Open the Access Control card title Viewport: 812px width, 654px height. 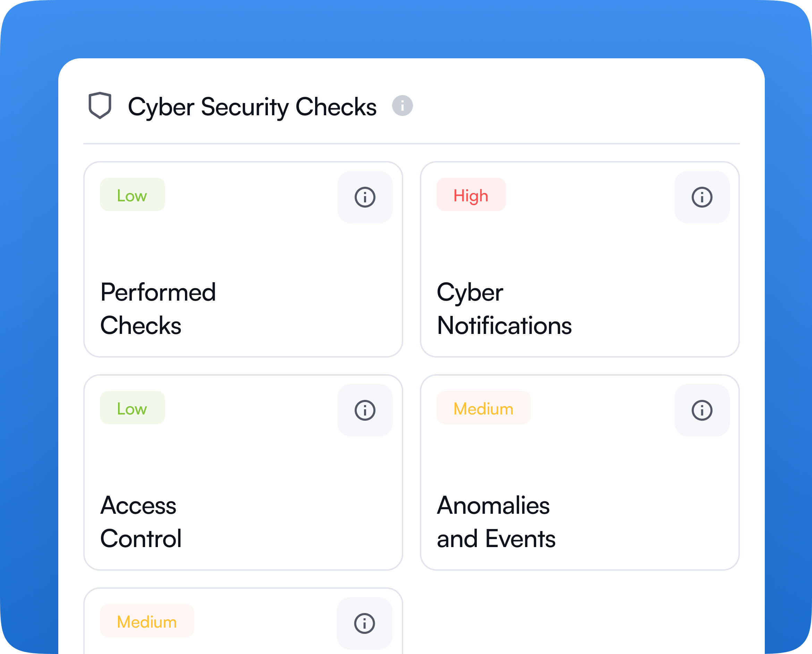(x=141, y=522)
